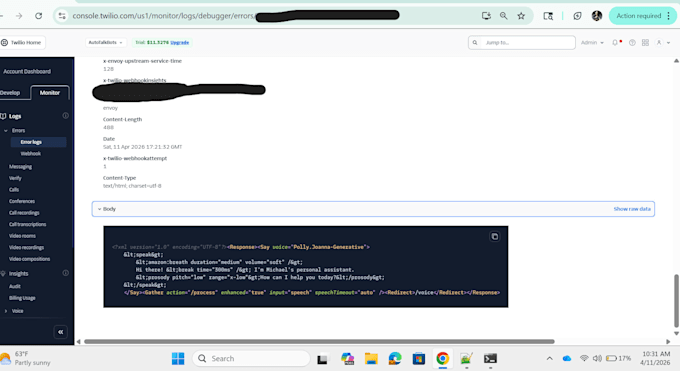Open Microsoft Edge from the taskbar
This screenshot has width=680, height=371.
pos(395,358)
